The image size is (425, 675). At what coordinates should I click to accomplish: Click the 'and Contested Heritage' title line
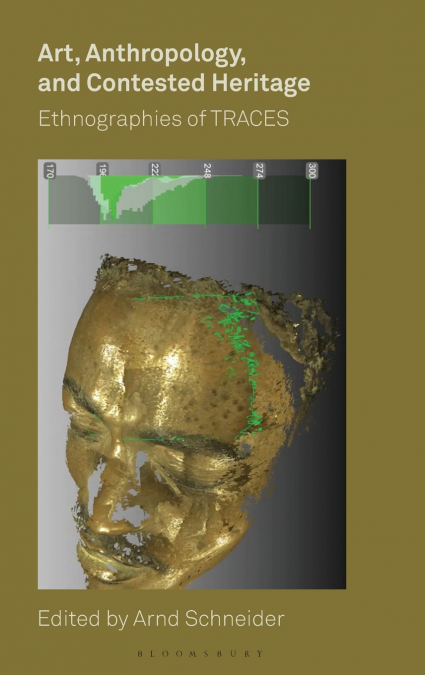(x=174, y=83)
